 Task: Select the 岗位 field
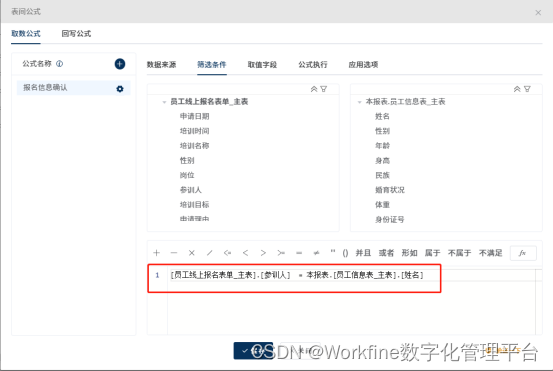(x=187, y=175)
